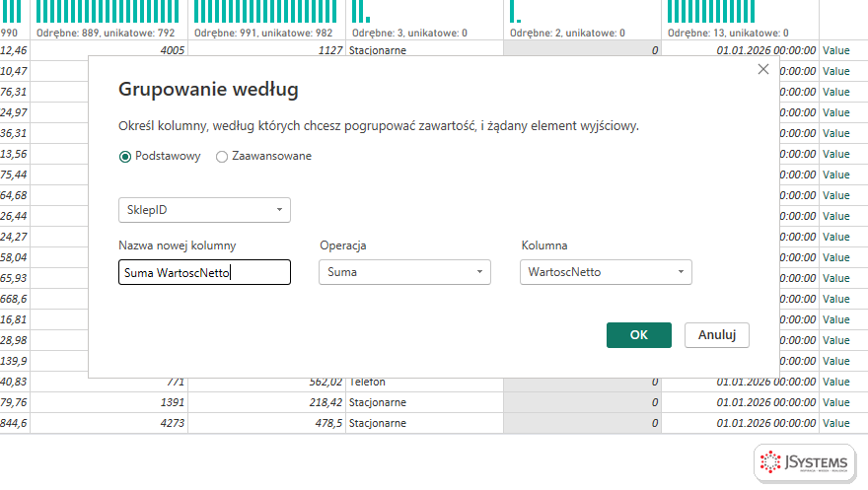
Task: Click the Stacjonarne cell in the 478,5 row
Action: tap(424, 423)
